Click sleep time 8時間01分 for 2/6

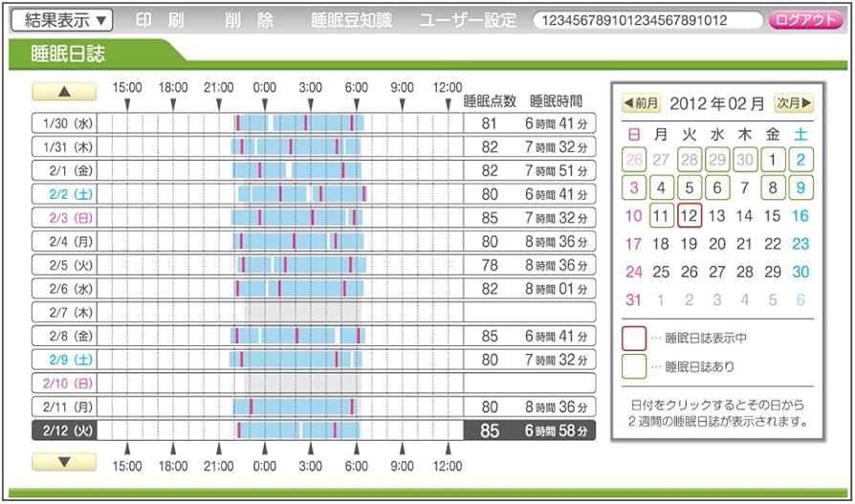[557, 289]
